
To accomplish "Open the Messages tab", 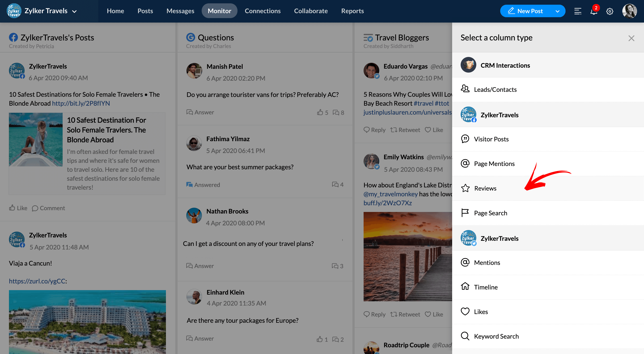I will point(180,11).
